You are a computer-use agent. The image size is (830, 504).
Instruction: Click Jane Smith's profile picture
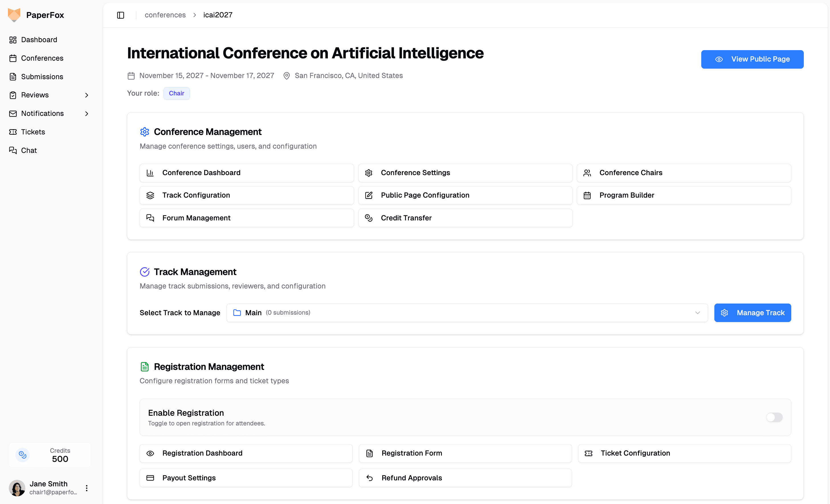(17, 487)
